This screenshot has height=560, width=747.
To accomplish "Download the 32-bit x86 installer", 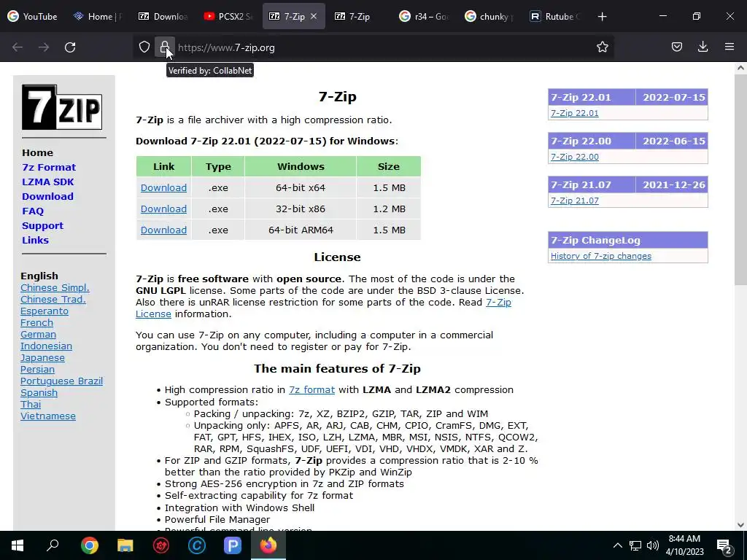I will click(163, 209).
